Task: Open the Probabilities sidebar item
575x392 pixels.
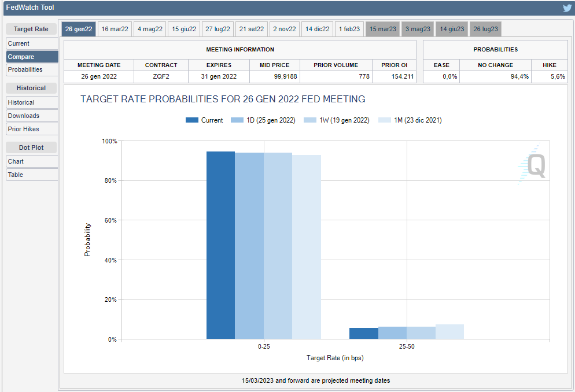Action: tap(32, 69)
